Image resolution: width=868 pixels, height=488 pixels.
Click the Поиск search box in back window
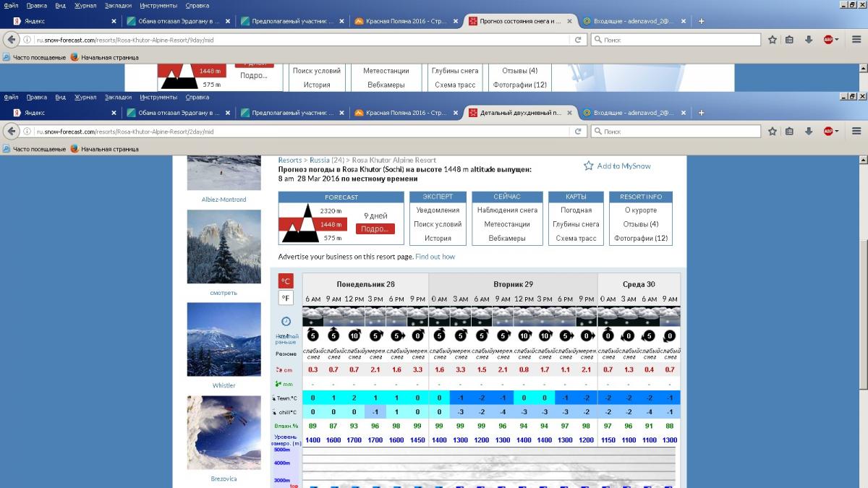[676, 40]
